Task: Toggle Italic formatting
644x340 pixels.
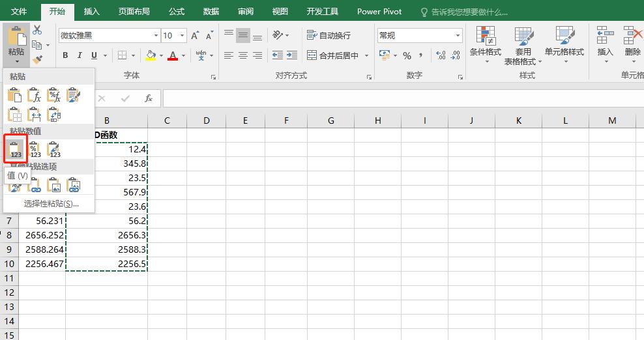Action: pyautogui.click(x=80, y=55)
